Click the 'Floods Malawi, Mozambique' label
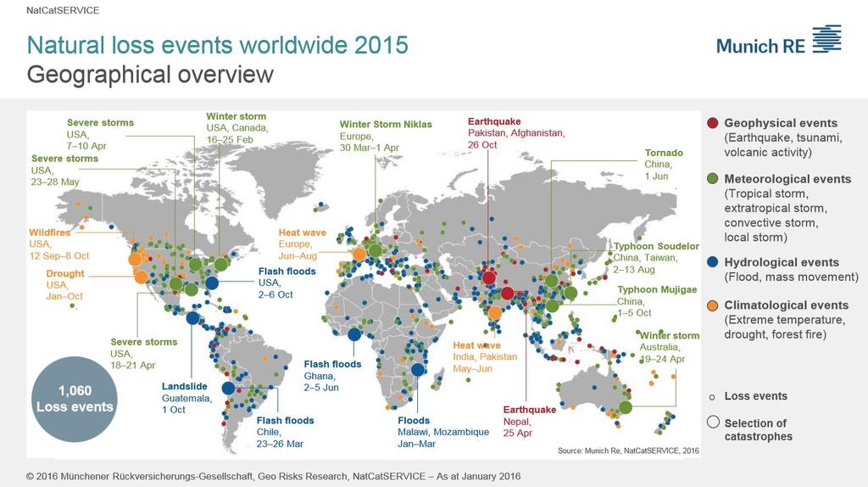 (x=443, y=432)
